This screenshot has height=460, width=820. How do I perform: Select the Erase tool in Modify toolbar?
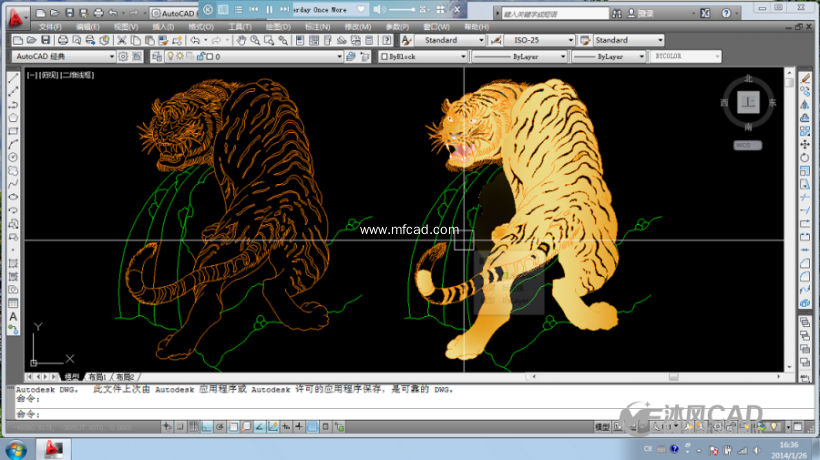pos(805,78)
